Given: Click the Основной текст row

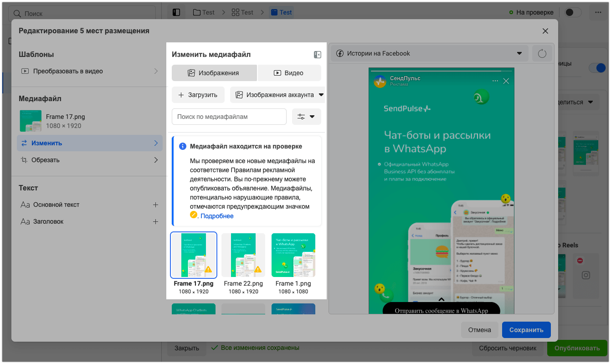Looking at the screenshot, I should click(89, 205).
